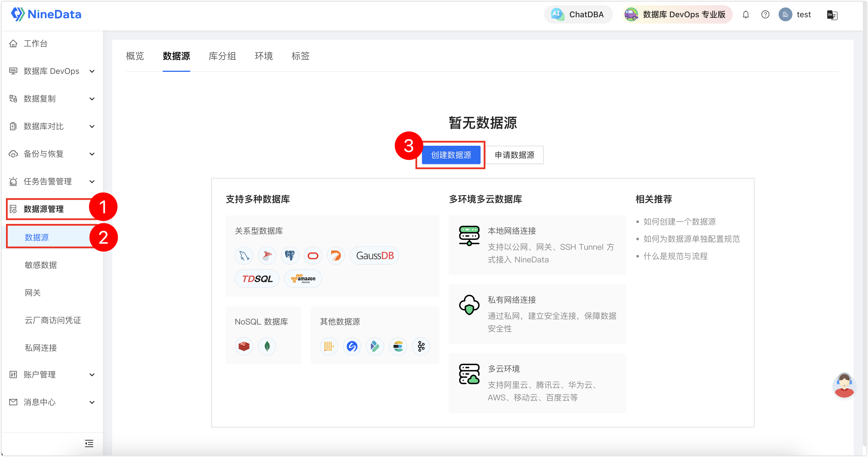The image size is (868, 457).
Task: Click the TDSQL logo
Action: [258, 279]
